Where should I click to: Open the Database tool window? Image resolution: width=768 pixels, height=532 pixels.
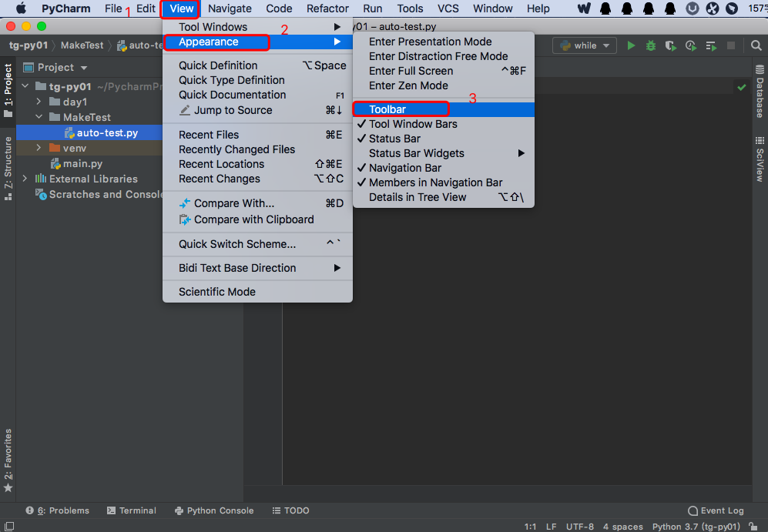[760, 91]
